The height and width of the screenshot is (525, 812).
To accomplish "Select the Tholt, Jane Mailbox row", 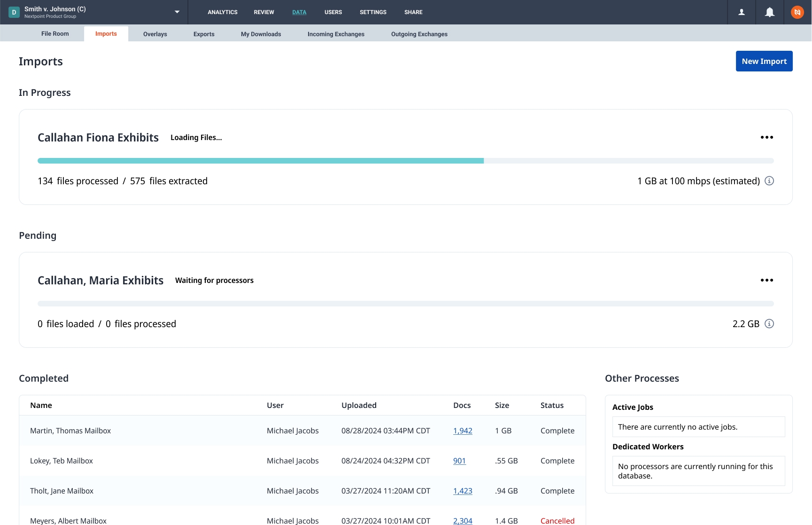I will pos(62,491).
